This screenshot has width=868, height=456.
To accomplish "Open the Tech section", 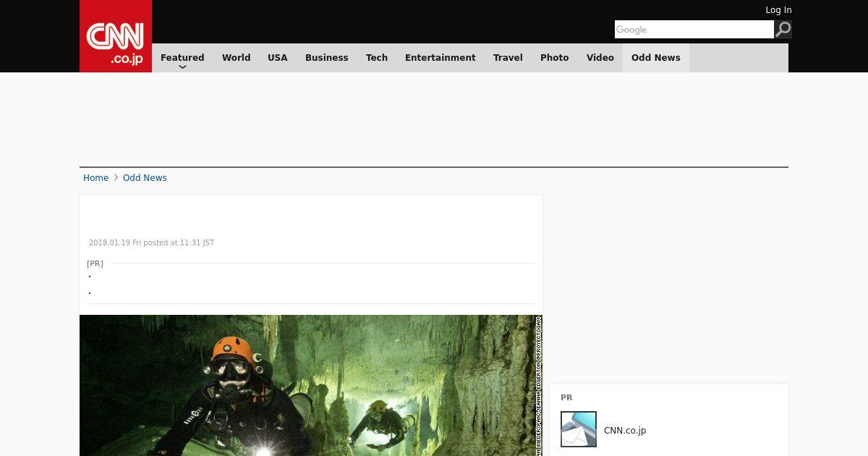I will point(377,58).
